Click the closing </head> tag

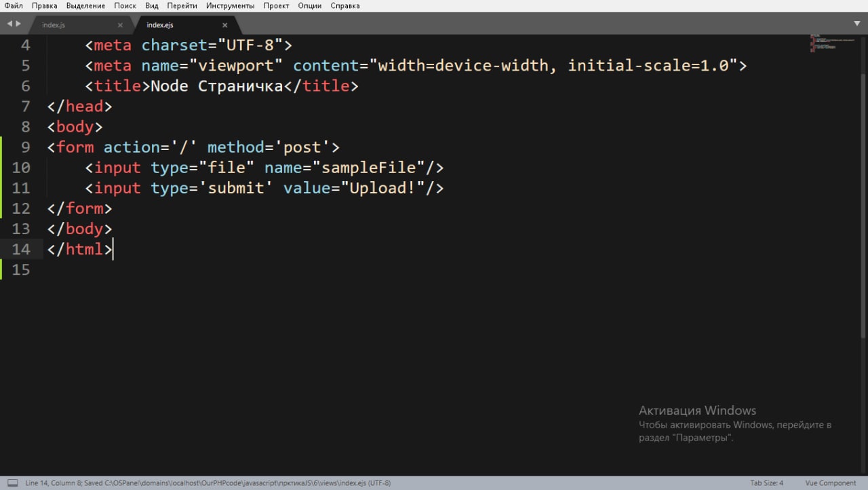click(79, 107)
